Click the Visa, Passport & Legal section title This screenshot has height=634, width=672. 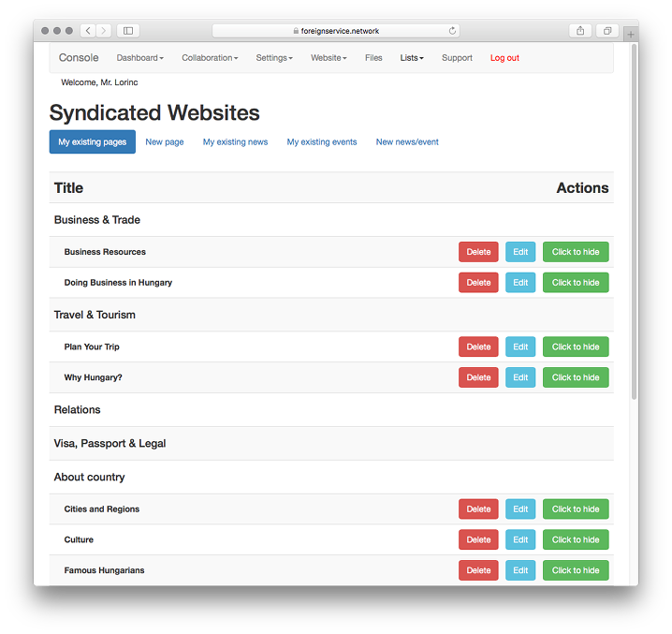point(110,444)
